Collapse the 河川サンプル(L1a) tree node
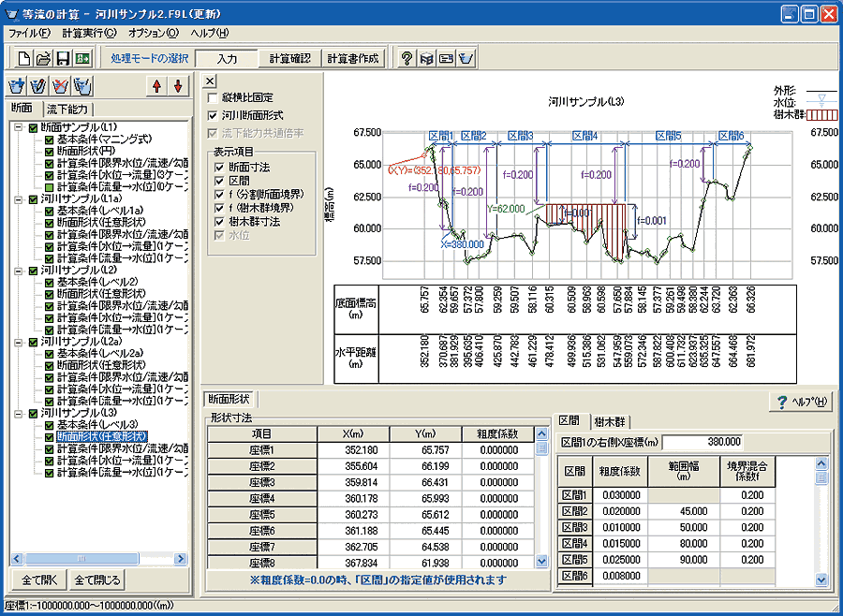Image resolution: width=843 pixels, height=616 pixels. 19,199
